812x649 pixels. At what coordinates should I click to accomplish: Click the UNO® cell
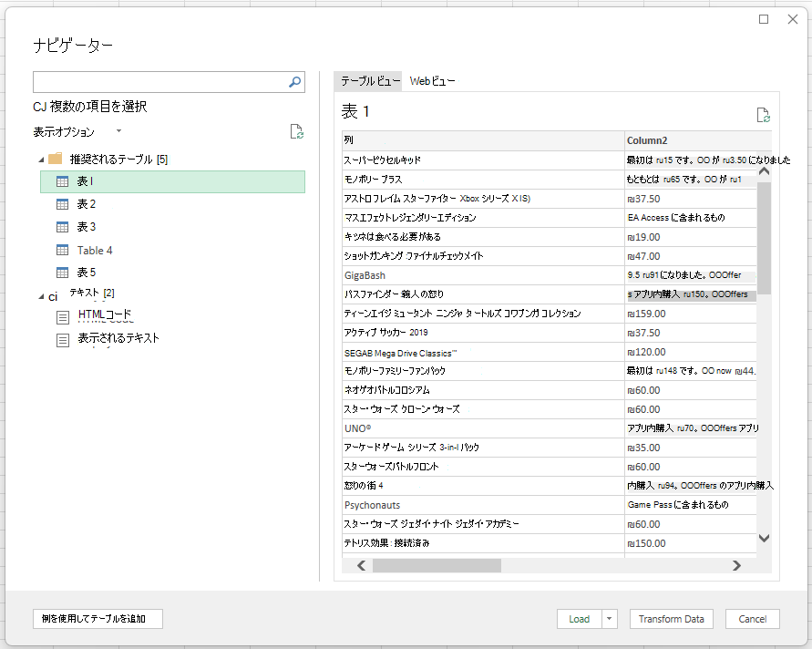483,428
